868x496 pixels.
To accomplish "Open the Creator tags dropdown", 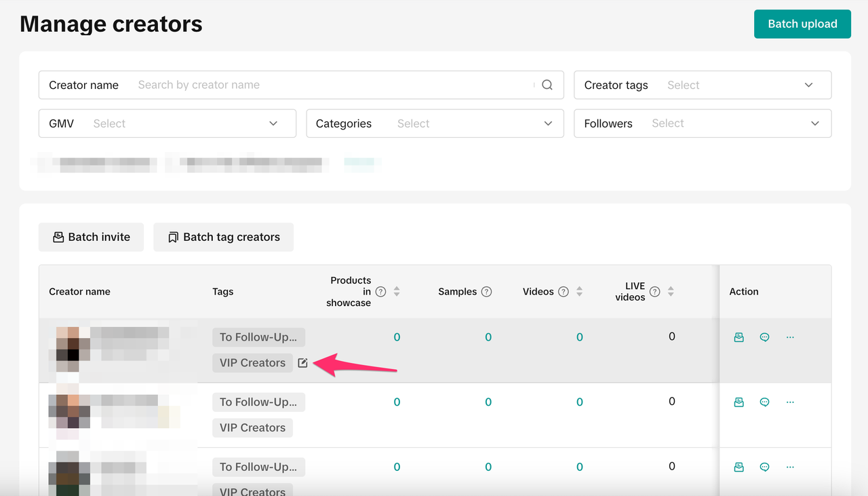I will coord(703,85).
